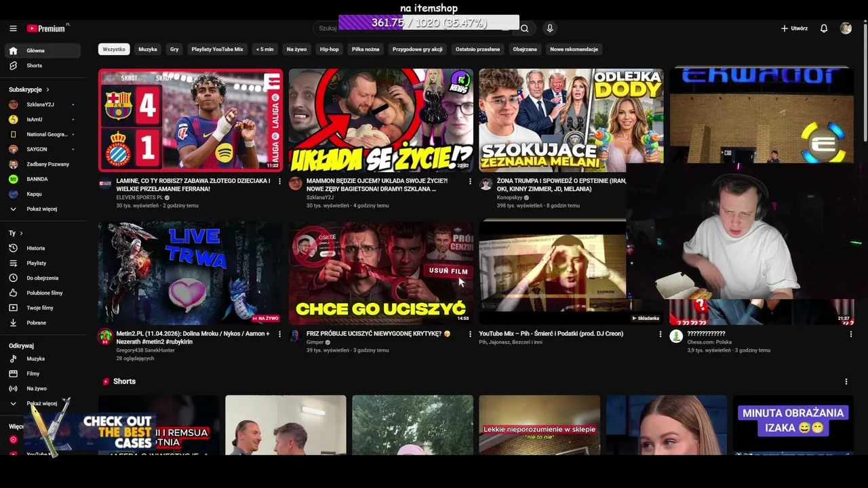The height and width of the screenshot is (488, 868).
Task: Select the Muzyka filter chip
Action: coord(148,49)
